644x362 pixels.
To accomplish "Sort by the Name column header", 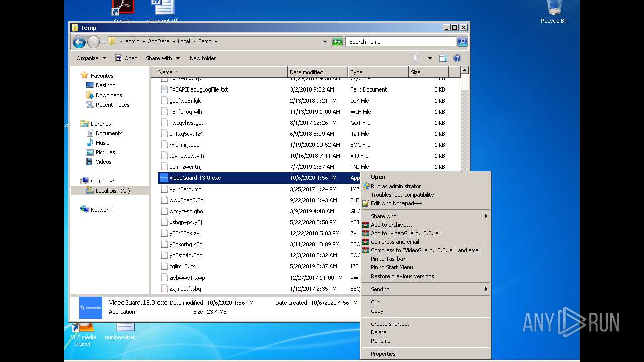I will pyautogui.click(x=219, y=72).
